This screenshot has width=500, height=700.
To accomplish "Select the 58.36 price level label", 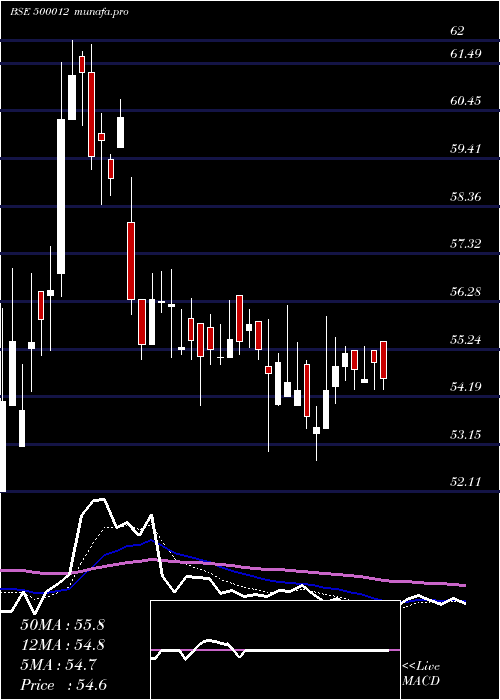I will tap(466, 196).
